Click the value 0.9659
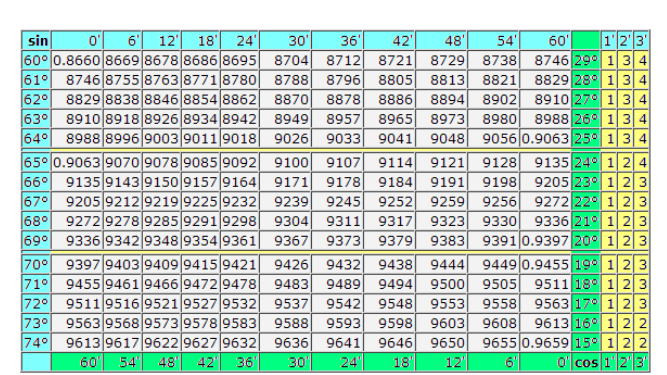The image size is (667, 375). pyautogui.click(x=545, y=343)
